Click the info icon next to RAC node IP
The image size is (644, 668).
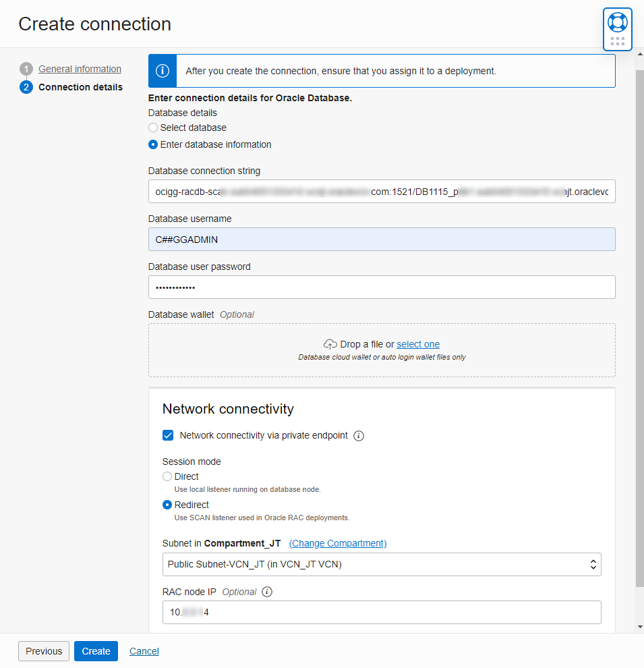click(266, 592)
